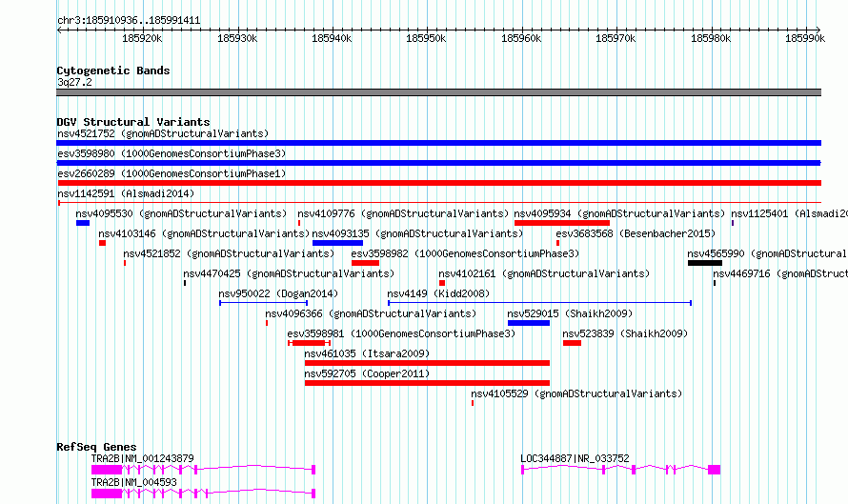Select the esv2660289 red variant bar
Image resolution: width=848 pixels, height=504 pixels.
pos(438,183)
